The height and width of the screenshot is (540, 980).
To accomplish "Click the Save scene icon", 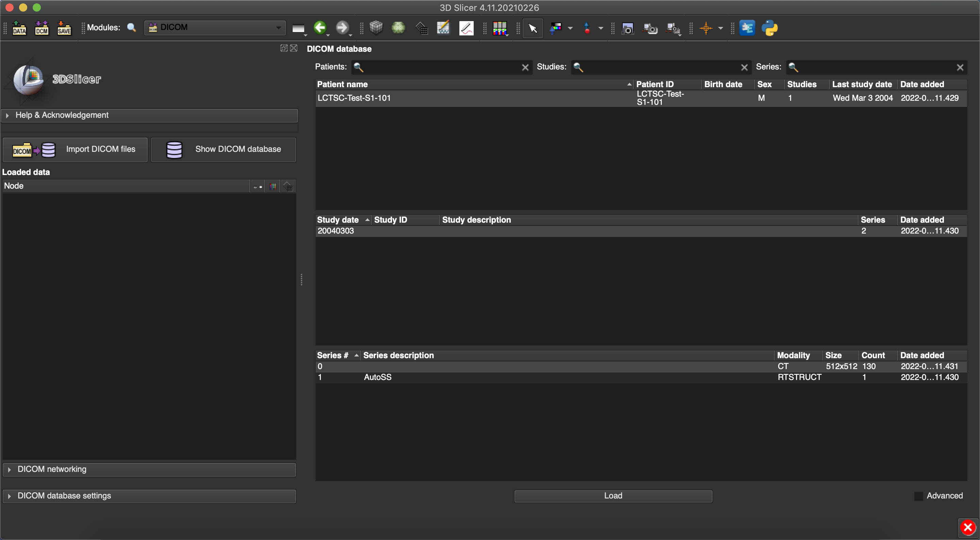I will (x=64, y=28).
